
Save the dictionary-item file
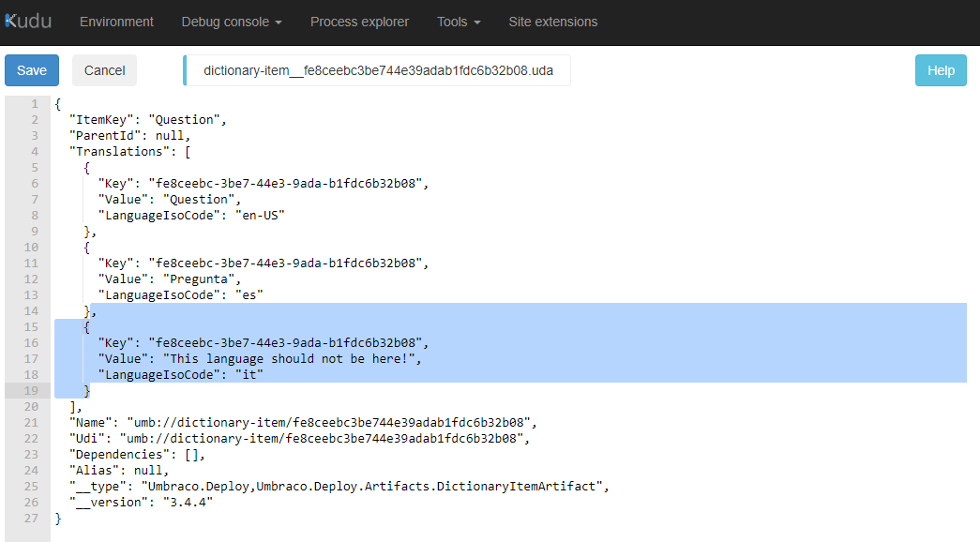coord(31,69)
